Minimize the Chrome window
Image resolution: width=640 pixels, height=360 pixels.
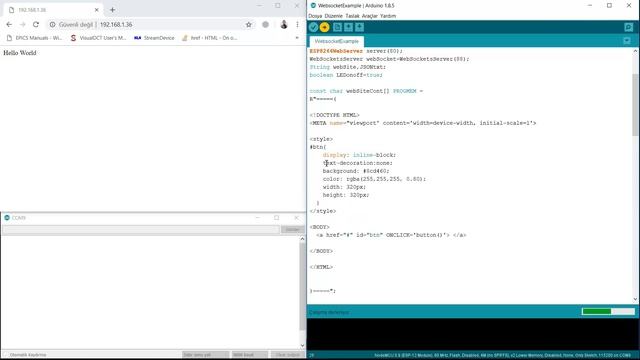click(259, 6)
